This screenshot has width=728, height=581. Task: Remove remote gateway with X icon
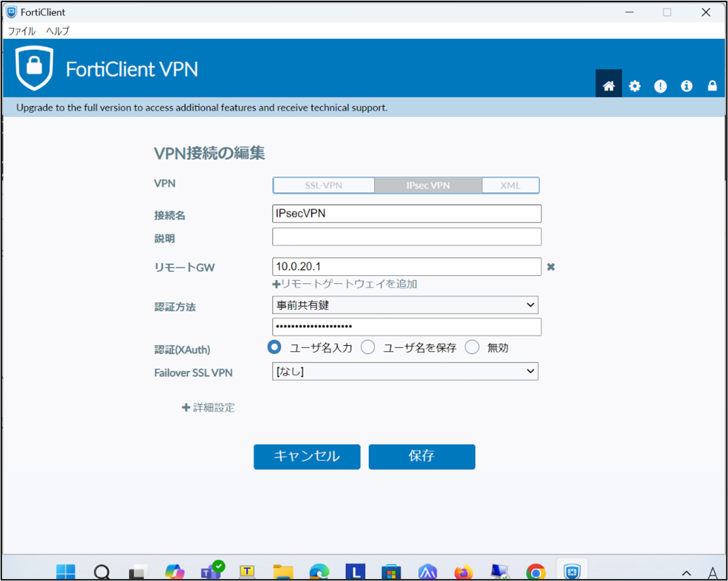pyautogui.click(x=551, y=267)
